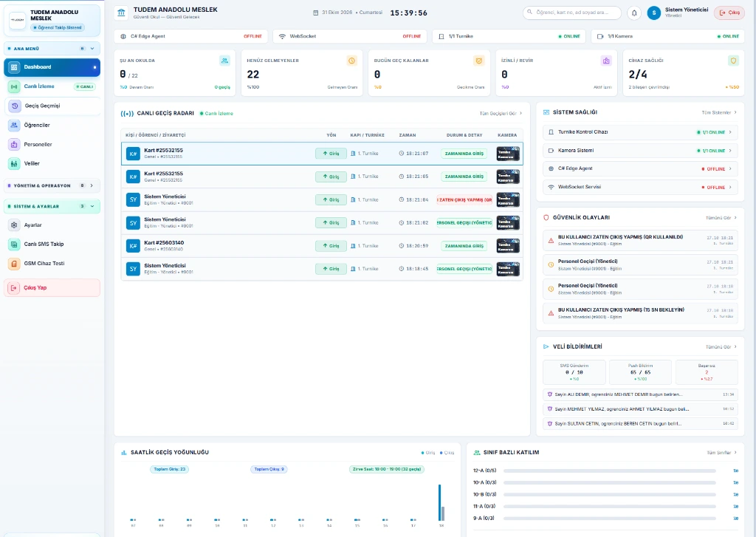Click the red Çıkış button in the header

point(729,13)
